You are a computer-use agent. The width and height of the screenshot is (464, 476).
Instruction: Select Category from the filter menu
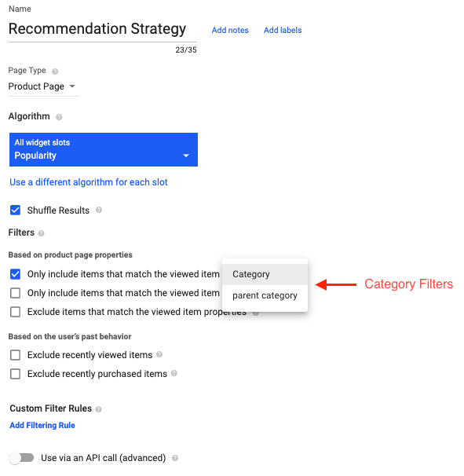tap(265, 274)
